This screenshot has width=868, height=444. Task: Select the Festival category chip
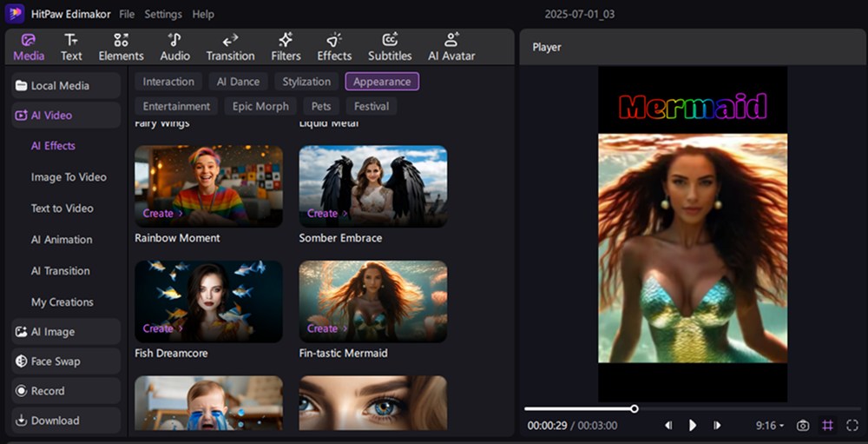[x=372, y=106]
